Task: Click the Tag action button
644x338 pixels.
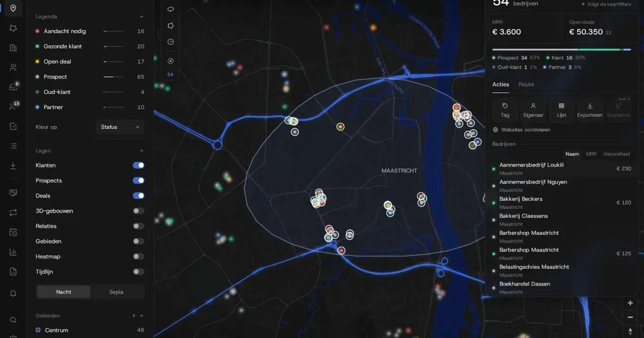Action: [505, 110]
